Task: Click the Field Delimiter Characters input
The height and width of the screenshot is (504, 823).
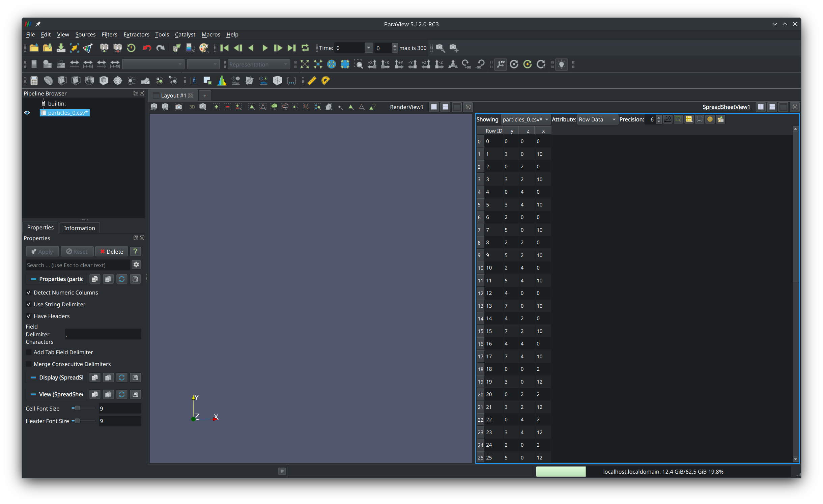Action: click(103, 334)
